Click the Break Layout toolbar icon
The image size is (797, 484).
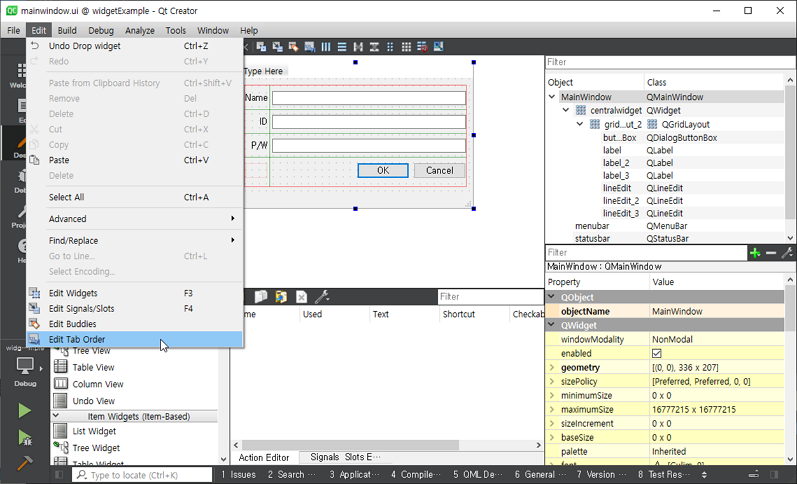[422, 47]
